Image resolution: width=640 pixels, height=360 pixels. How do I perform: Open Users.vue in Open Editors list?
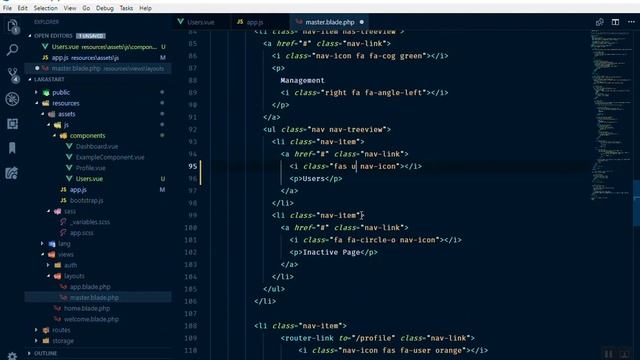[x=98, y=47]
